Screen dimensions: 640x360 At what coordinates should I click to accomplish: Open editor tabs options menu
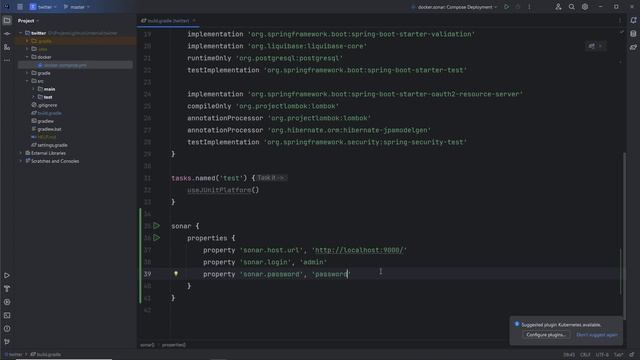point(620,20)
